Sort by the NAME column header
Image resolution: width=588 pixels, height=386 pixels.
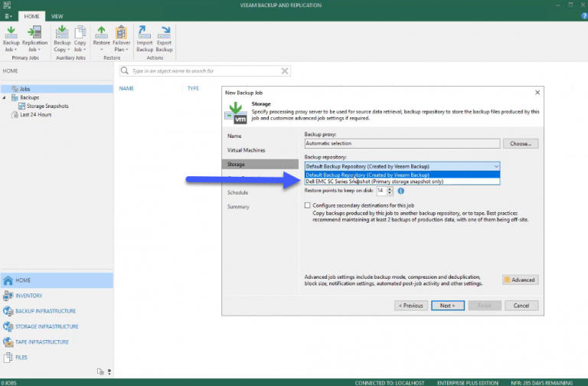point(126,89)
